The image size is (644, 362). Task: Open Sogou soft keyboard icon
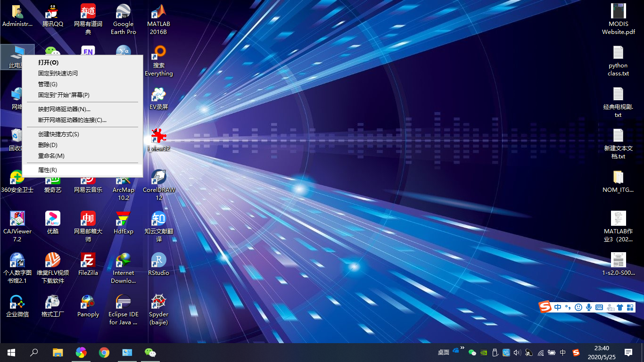tap(599, 307)
